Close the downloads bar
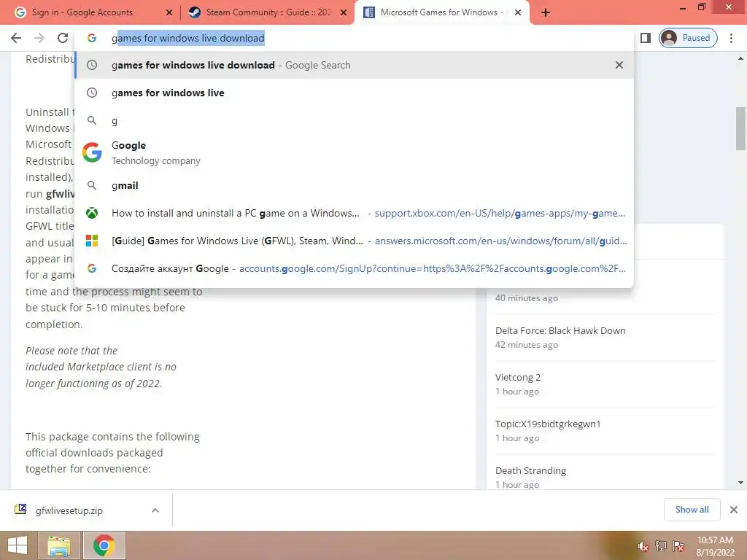 click(x=734, y=510)
